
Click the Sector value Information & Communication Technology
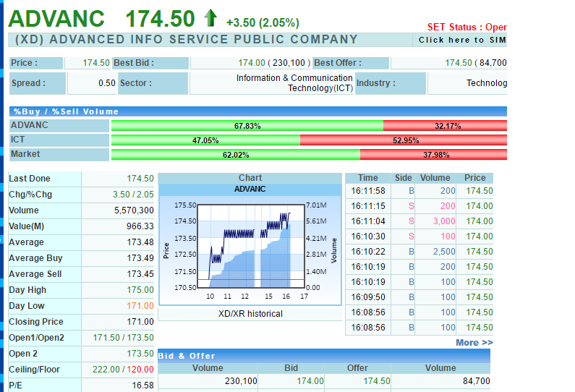pos(294,83)
